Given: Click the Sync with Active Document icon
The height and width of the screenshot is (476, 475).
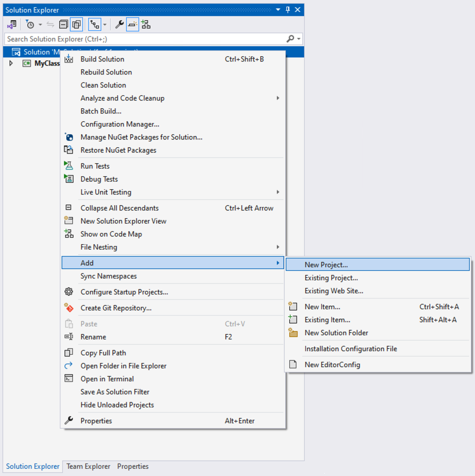Looking at the screenshot, I should point(50,24).
